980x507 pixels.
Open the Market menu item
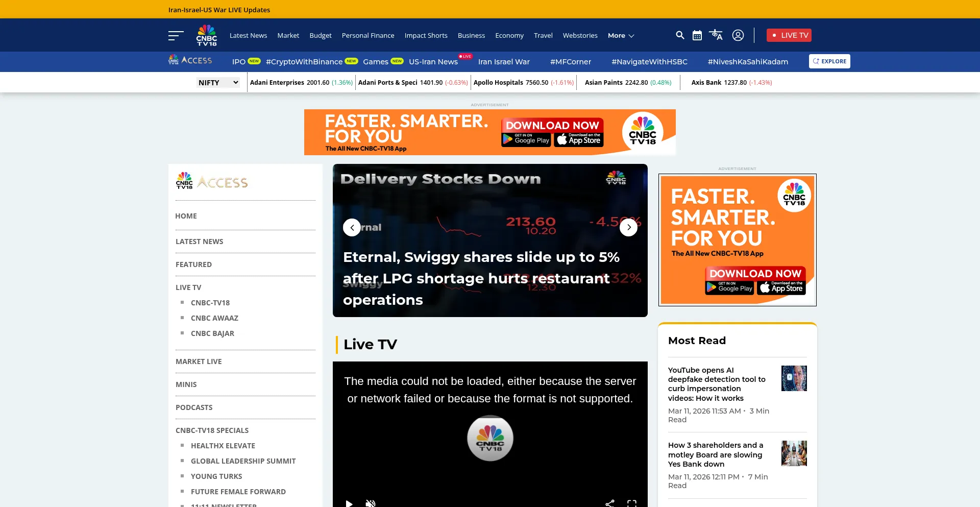pyautogui.click(x=288, y=35)
